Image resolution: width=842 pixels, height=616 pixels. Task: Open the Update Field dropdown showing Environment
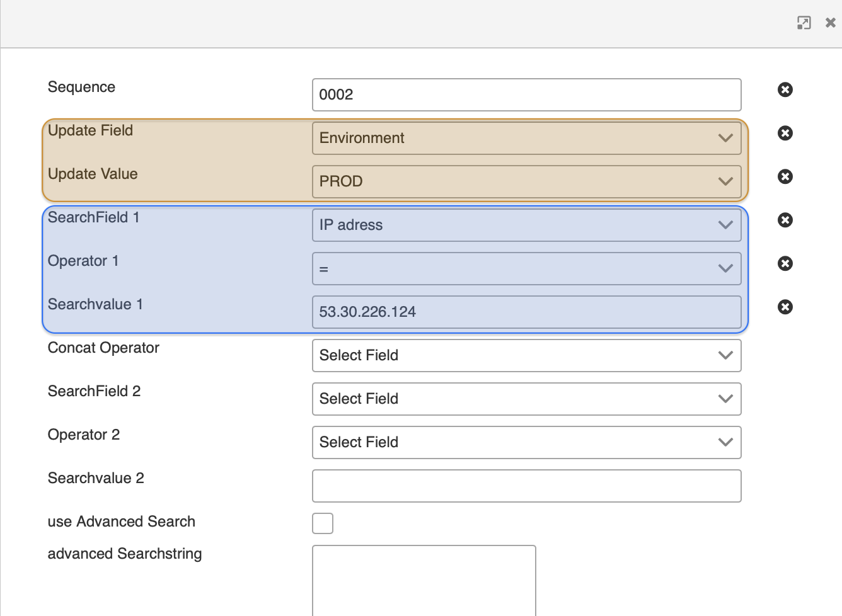click(526, 138)
